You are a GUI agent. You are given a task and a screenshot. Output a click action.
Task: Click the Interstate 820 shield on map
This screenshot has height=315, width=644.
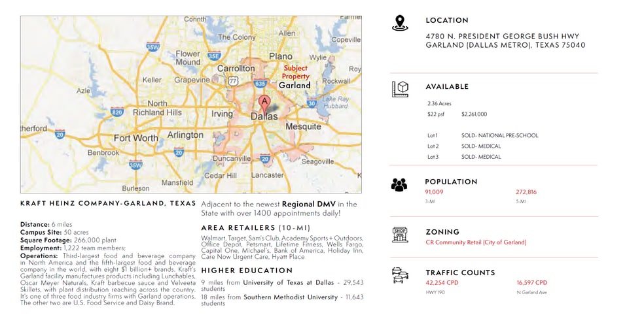coord(117,112)
